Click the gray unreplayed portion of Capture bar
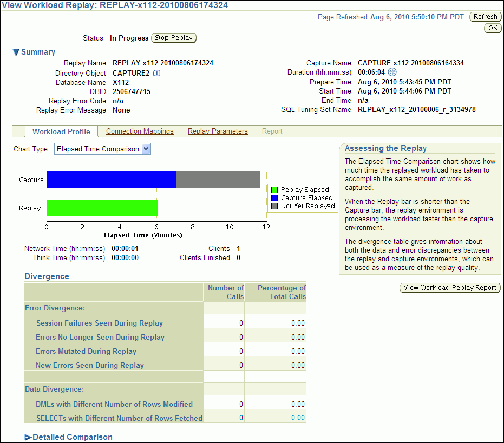Viewport: 504px width, 443px height. point(218,180)
